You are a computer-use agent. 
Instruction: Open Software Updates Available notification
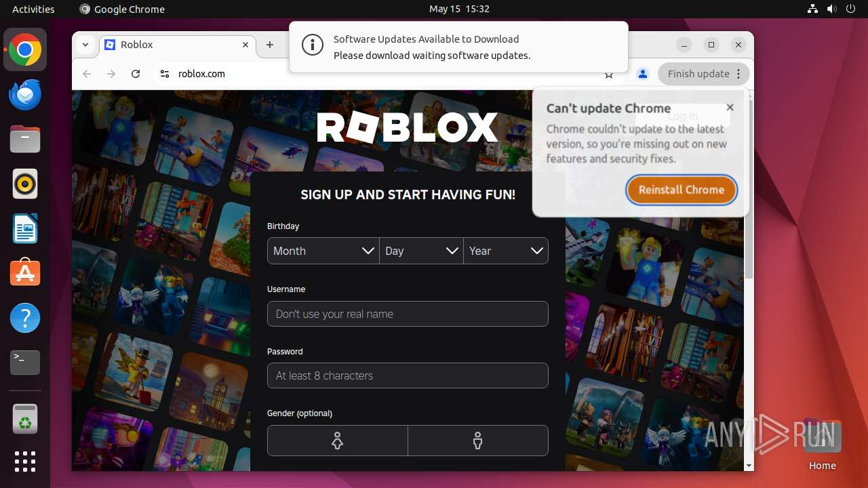458,47
